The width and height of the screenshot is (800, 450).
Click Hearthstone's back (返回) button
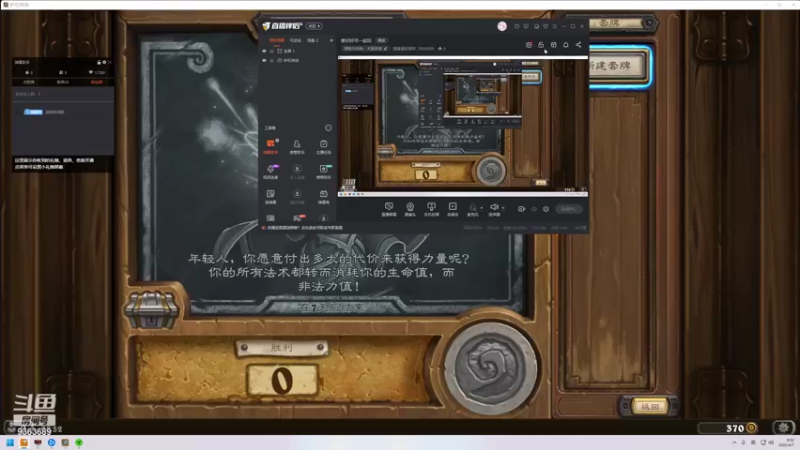point(650,406)
